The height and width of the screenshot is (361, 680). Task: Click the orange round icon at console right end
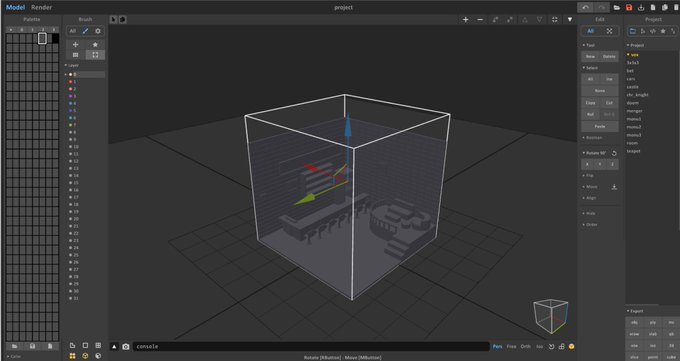click(x=572, y=346)
